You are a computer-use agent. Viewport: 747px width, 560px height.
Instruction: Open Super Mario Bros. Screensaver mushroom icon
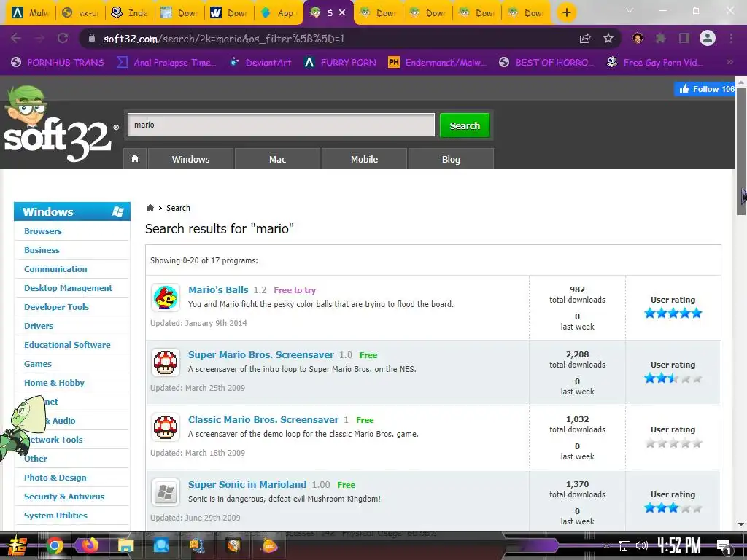pos(166,362)
